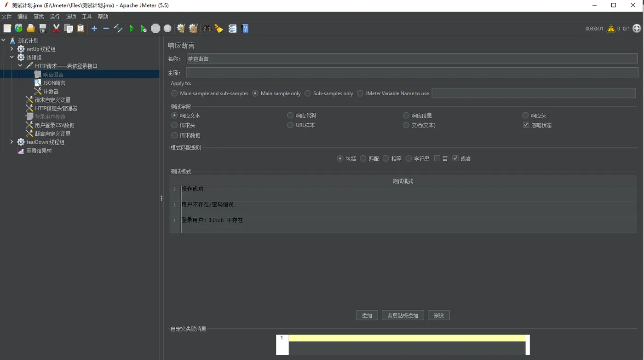
Task: Select the JSON断言 tree node
Action: point(54,83)
